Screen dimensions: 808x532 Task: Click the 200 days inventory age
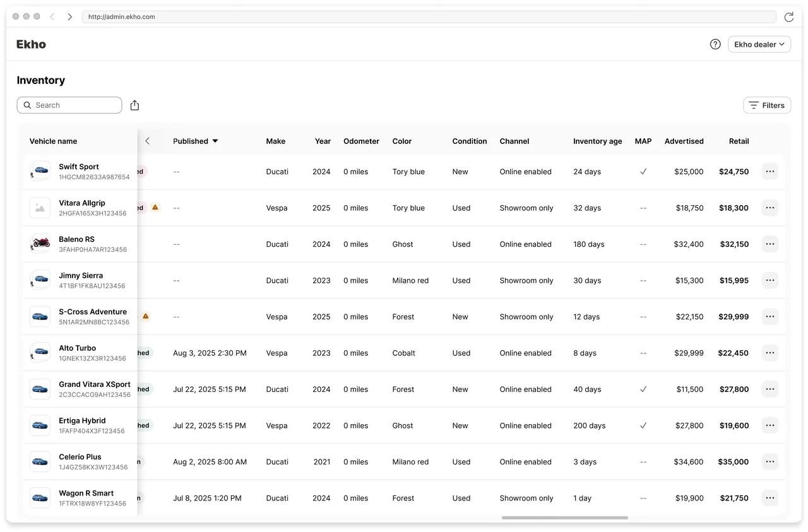point(590,425)
